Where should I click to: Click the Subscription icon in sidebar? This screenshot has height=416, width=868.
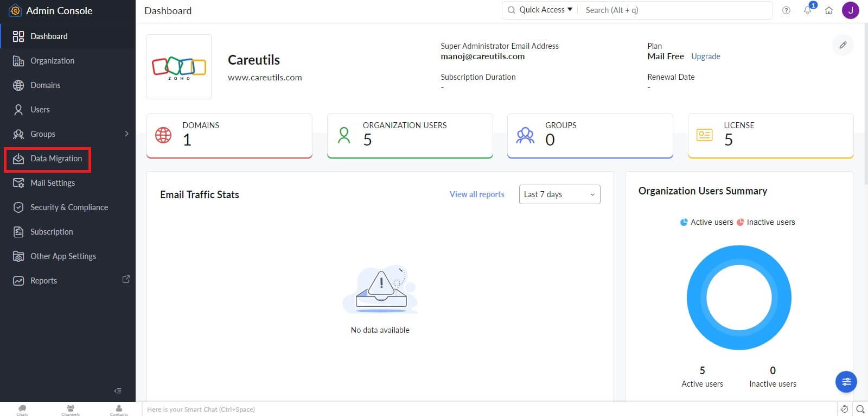tap(18, 232)
